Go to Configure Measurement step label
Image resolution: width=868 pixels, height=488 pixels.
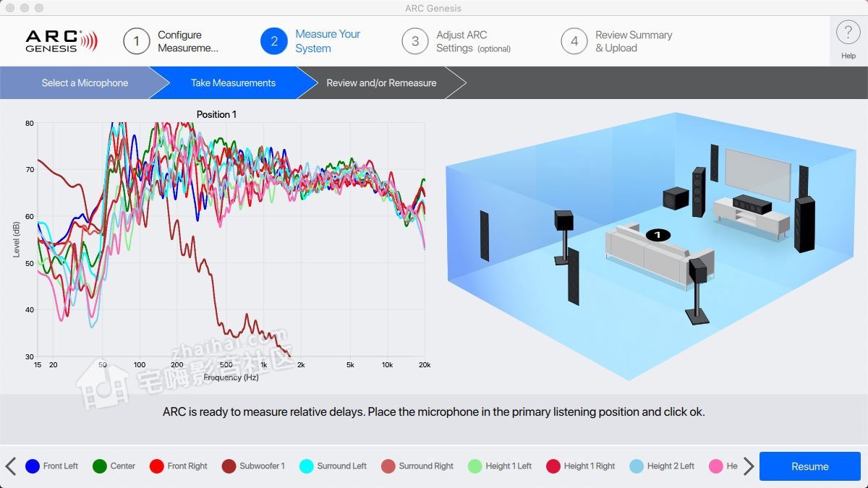pos(188,41)
